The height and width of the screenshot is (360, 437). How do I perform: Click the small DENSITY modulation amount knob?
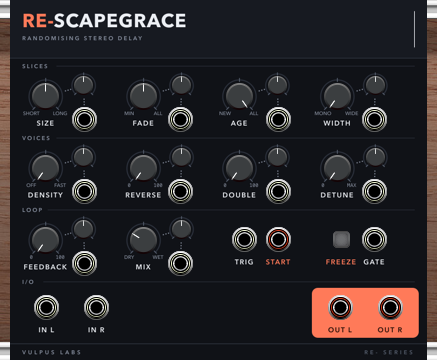[84, 157]
